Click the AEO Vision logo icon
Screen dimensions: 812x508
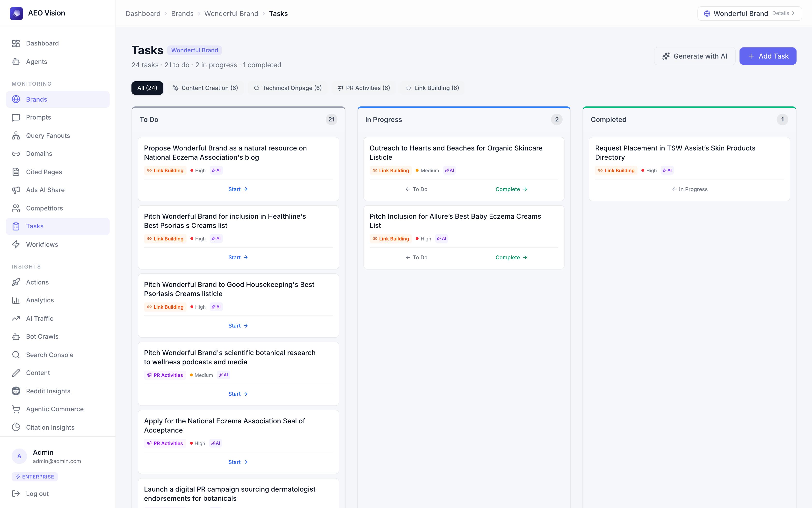[x=16, y=14]
